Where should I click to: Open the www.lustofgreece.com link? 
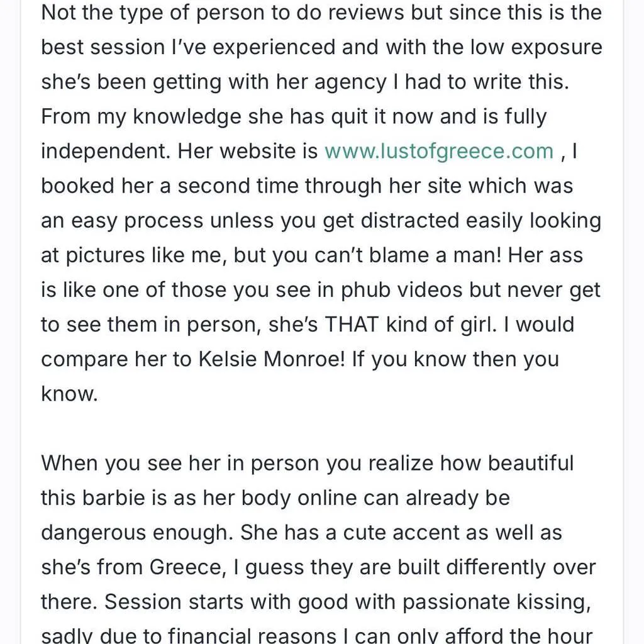pyautogui.click(x=438, y=151)
